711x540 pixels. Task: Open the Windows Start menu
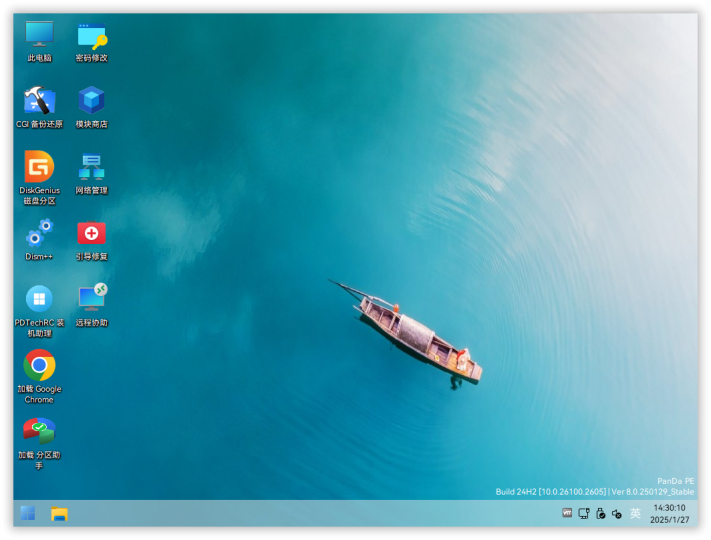[x=28, y=513]
